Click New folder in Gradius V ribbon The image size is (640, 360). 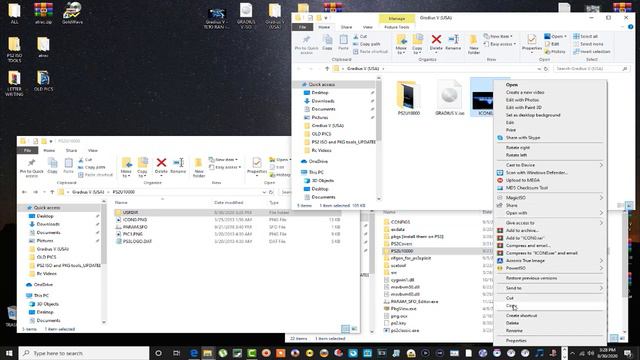click(473, 44)
